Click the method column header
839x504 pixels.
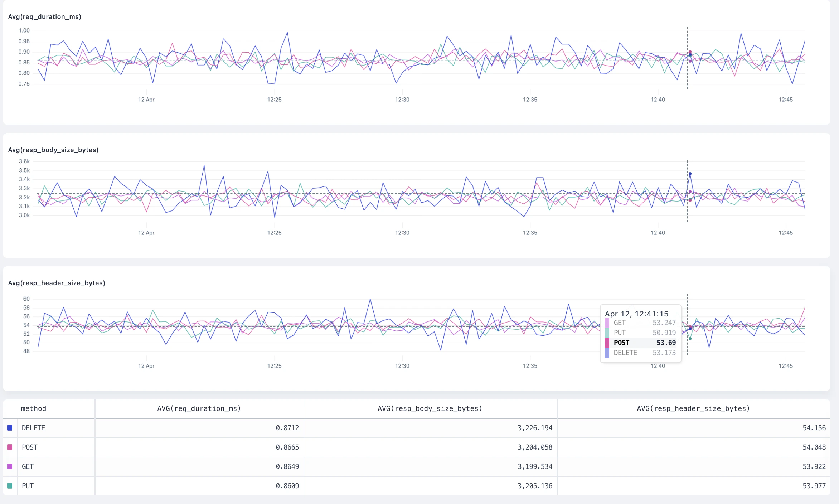(34, 408)
